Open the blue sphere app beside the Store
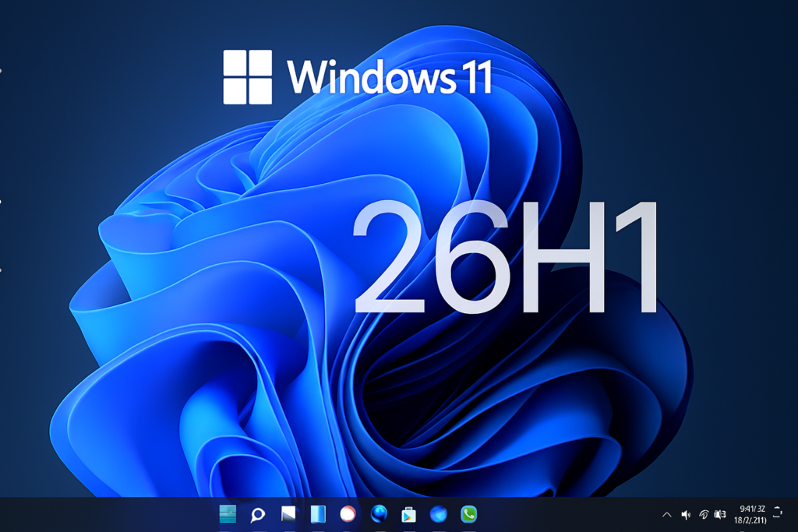Viewport: 798px width, 532px height. 438,514
